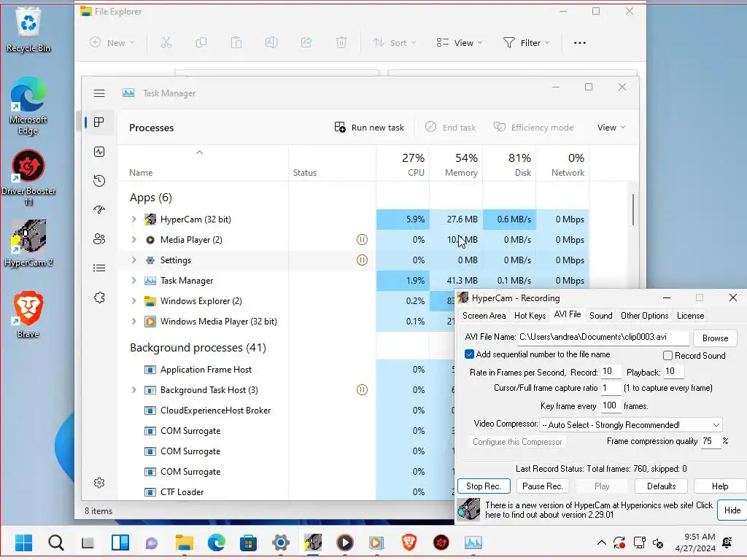Open the File Explorer Sort dropdown
747x560 pixels.
click(395, 43)
